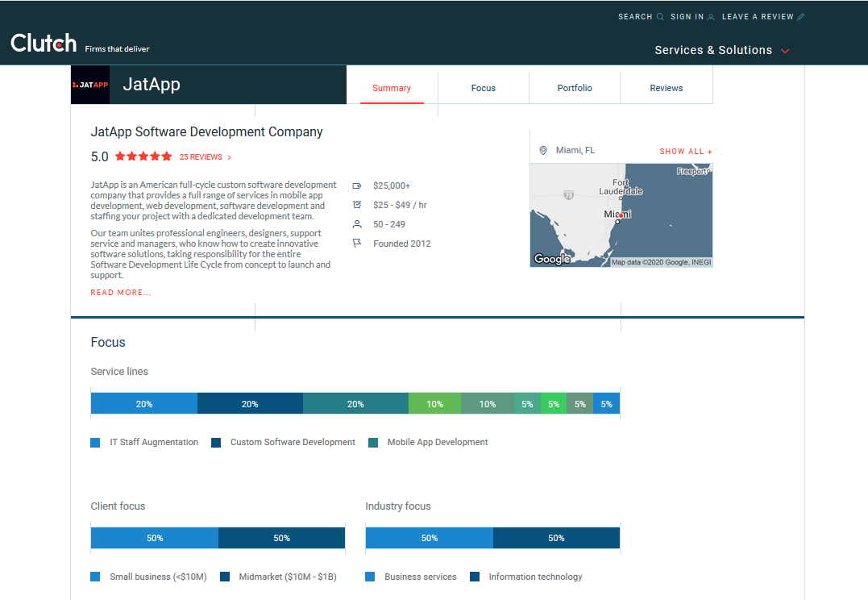
Task: Click first 10% light green bar segment
Action: tap(434, 404)
